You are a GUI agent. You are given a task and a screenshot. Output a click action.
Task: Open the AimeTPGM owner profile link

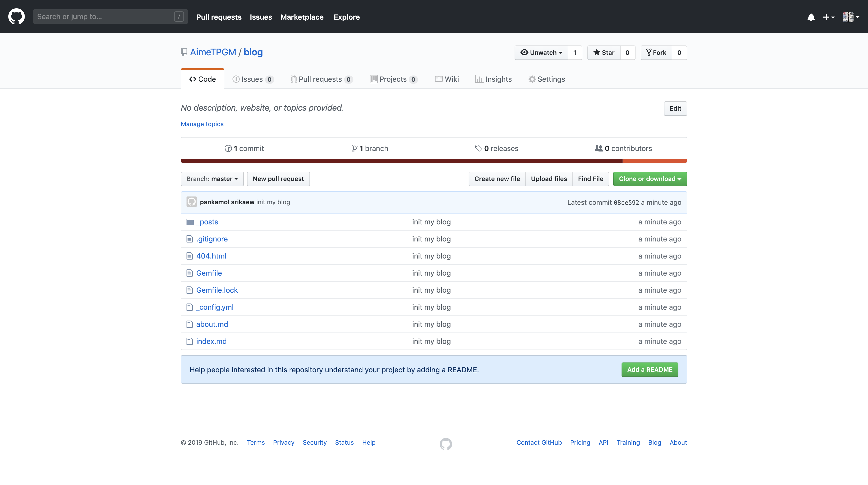213,52
